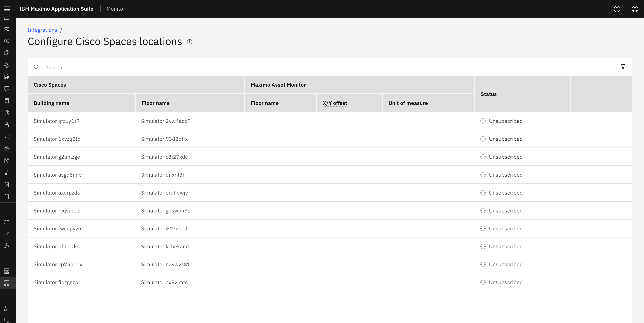Screen dimensions: 644x323
Task: Open the service bell sidebar icon
Action: [x=7, y=148]
